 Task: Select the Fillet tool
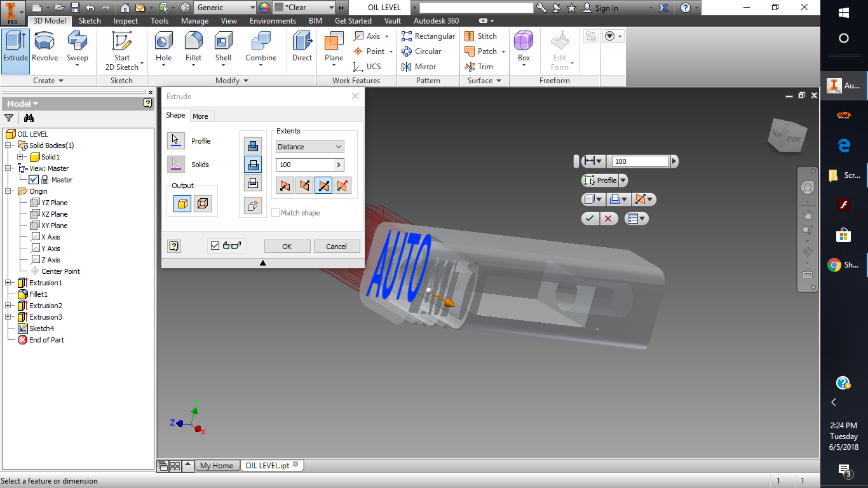click(194, 48)
